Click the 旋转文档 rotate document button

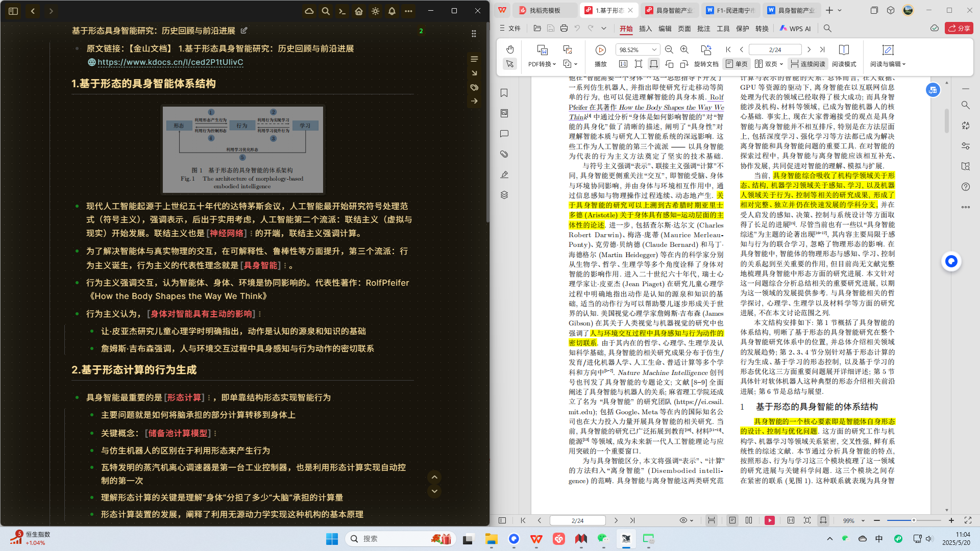[x=706, y=55]
